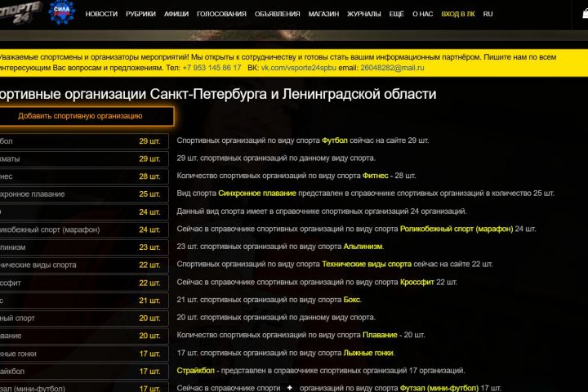The width and height of the screenshot is (588, 392).
Task: Select the плавание row with 25 шт.
Action: [84, 194]
